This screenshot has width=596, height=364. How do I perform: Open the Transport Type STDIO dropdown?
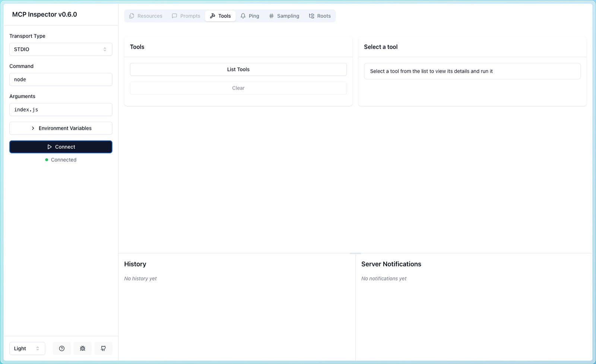click(61, 49)
